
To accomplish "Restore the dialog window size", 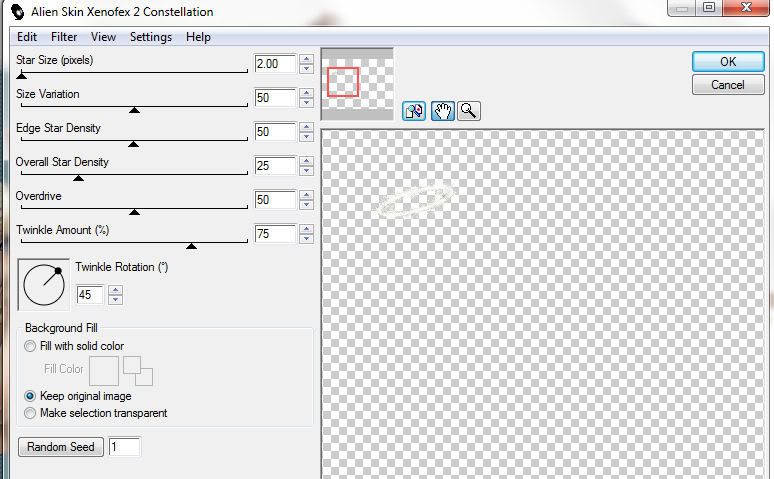I will (x=709, y=7).
